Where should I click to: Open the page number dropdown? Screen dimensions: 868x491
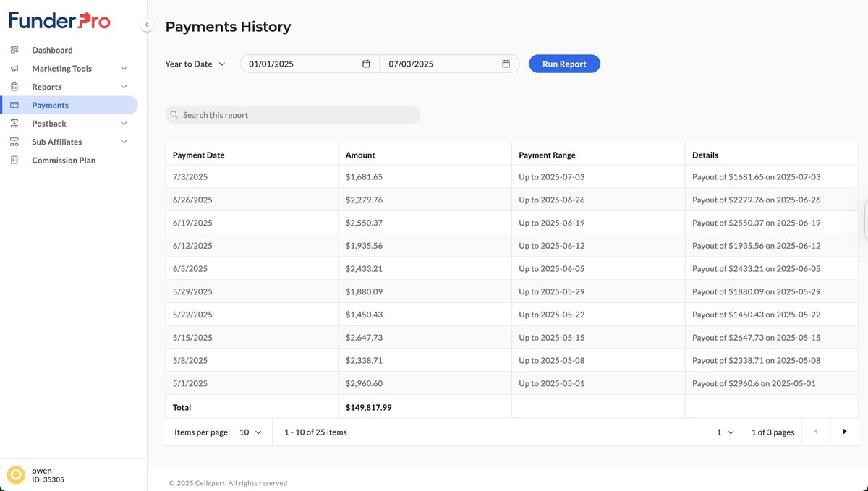coord(725,432)
